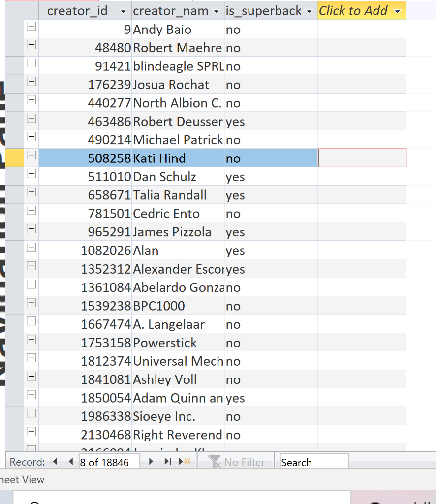The height and width of the screenshot is (504, 436).
Task: Click the record number box showing 8
Action: (108, 462)
